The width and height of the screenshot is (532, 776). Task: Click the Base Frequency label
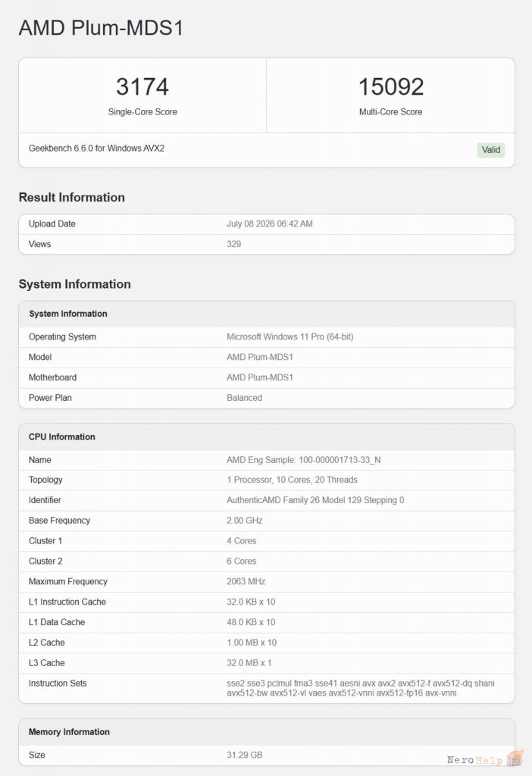59,521
